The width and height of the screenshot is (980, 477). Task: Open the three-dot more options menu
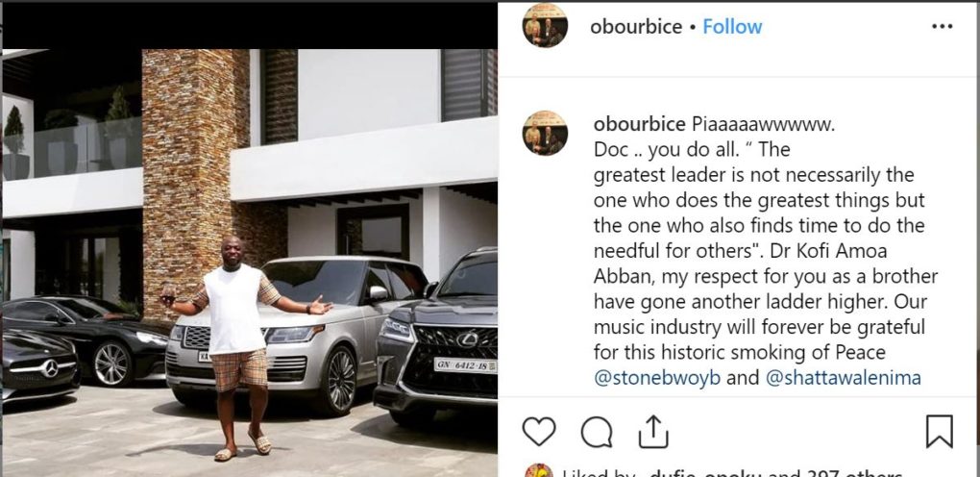[x=942, y=27]
